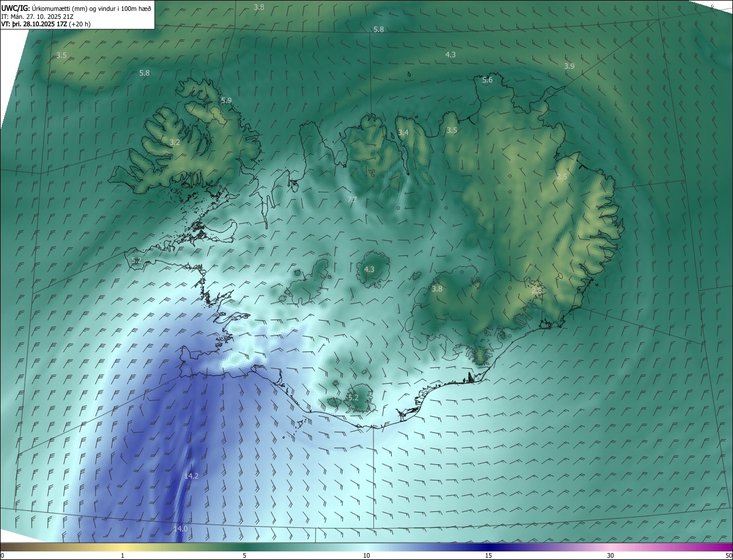The width and height of the screenshot is (733, 560).
Task: Click the 14.2 value in the dark blue band
Action: point(191,476)
